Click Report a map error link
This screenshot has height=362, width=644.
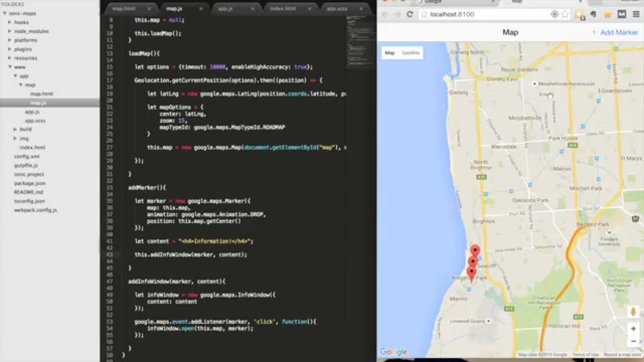(623, 354)
